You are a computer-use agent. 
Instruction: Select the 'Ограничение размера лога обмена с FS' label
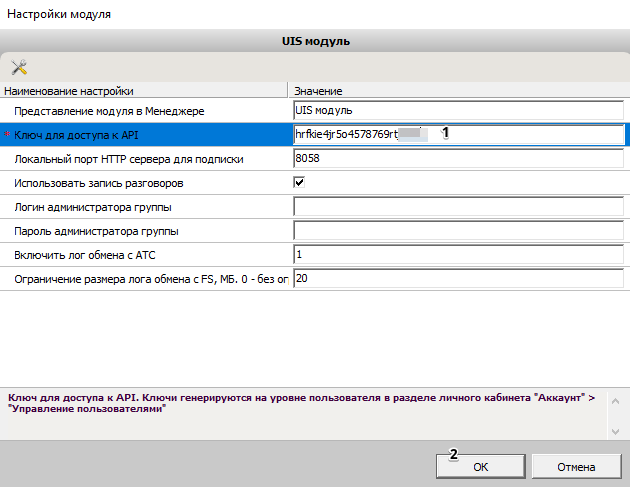(x=151, y=279)
